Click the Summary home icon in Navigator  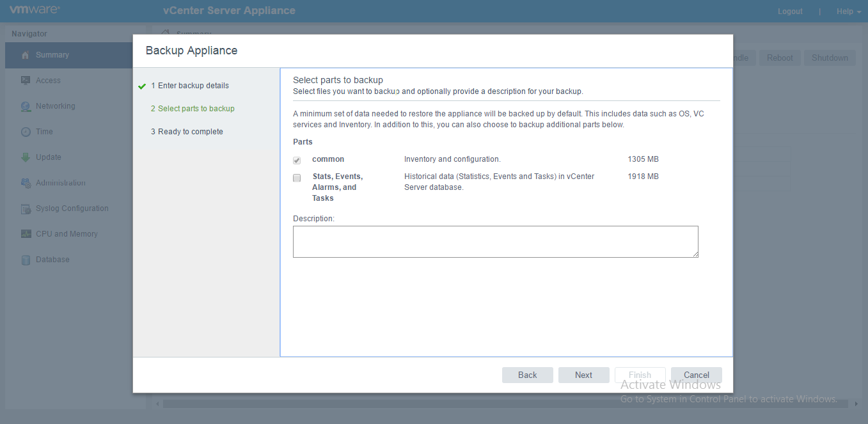tap(26, 56)
